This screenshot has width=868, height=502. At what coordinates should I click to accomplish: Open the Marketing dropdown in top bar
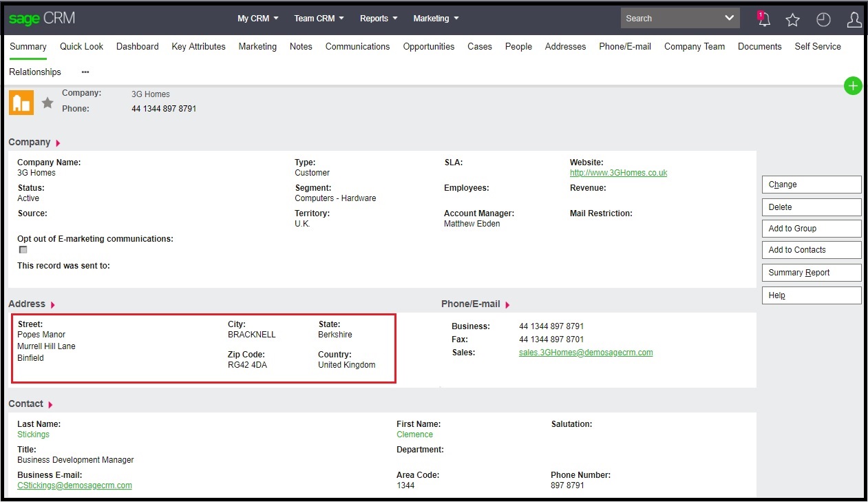pos(436,19)
